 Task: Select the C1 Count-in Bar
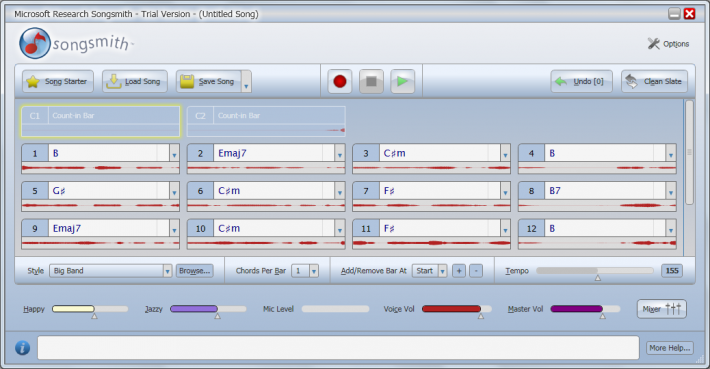(x=101, y=121)
